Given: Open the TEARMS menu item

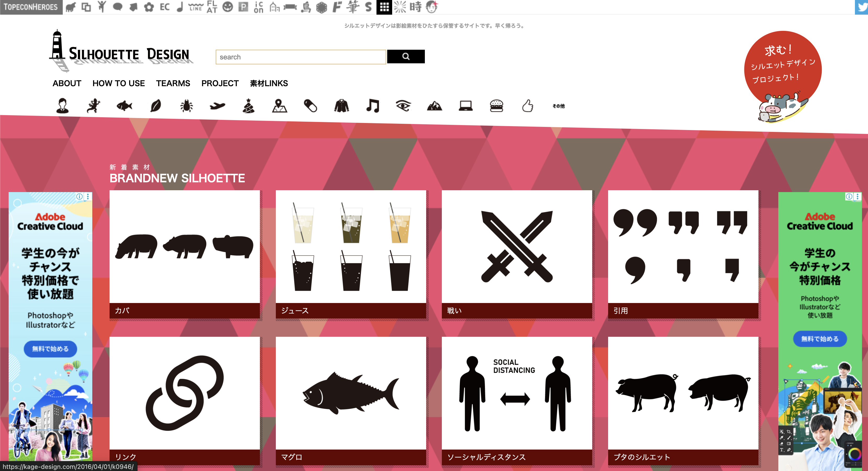Looking at the screenshot, I should point(173,83).
